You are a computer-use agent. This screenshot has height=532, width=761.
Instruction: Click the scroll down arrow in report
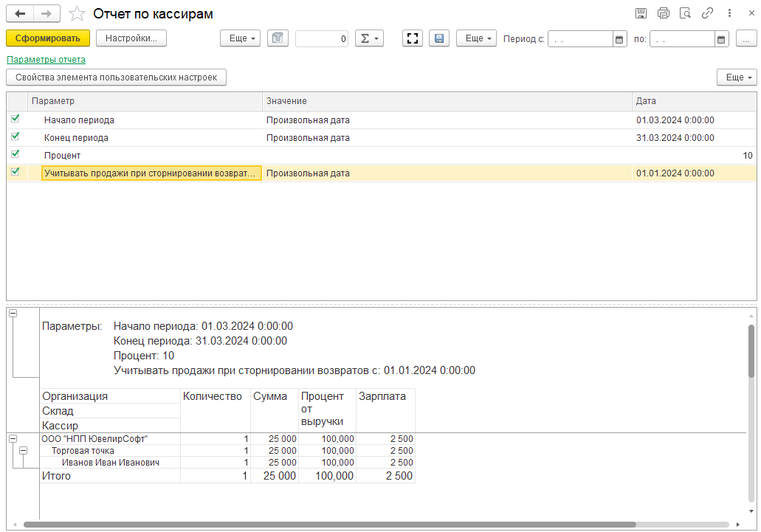point(751,511)
